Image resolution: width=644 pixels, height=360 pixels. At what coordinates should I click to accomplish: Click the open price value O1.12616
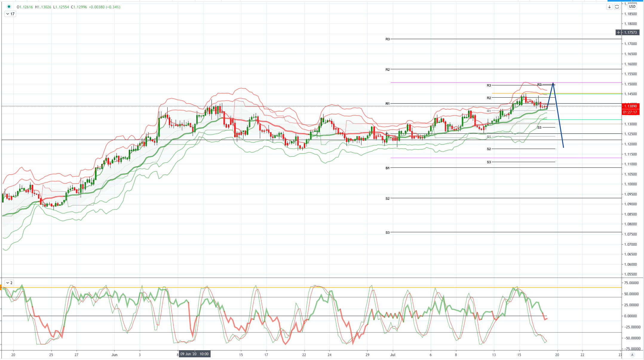point(25,7)
